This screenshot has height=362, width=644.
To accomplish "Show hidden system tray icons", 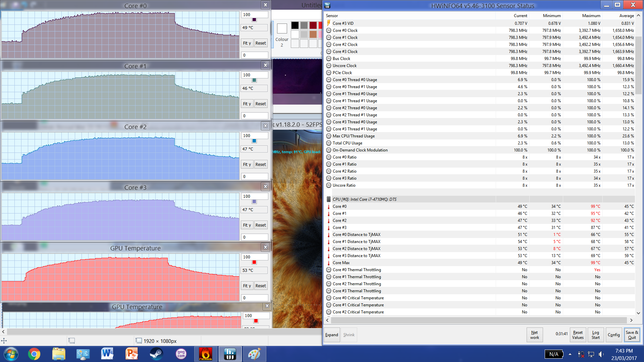I will click(570, 354).
